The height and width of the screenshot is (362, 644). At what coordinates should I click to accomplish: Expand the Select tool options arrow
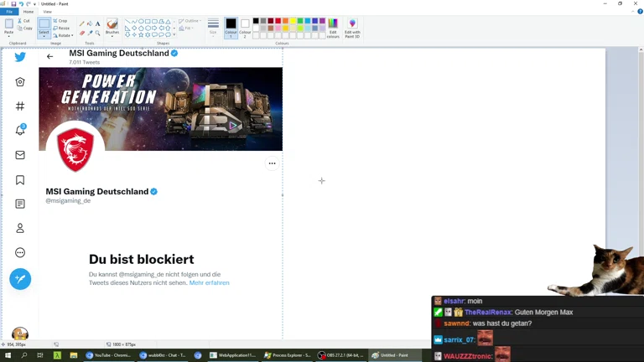[x=44, y=37]
